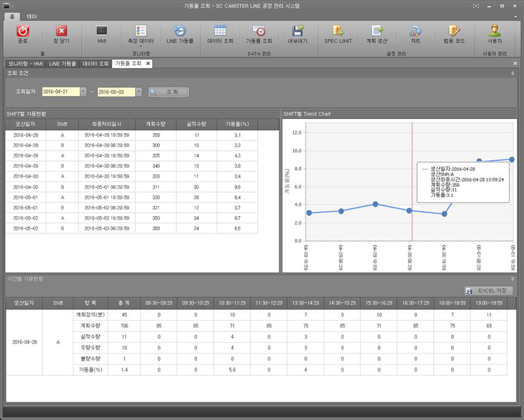
Task: Open the 사용자 user management icon
Action: (x=495, y=31)
